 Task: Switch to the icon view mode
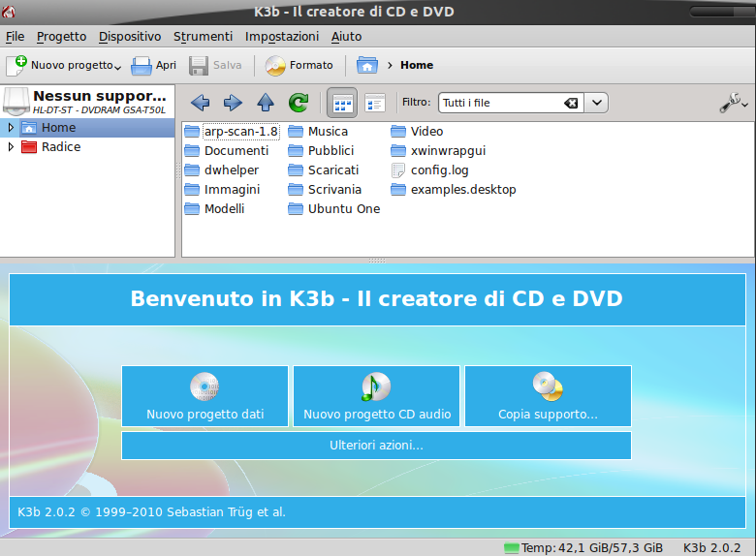342,103
